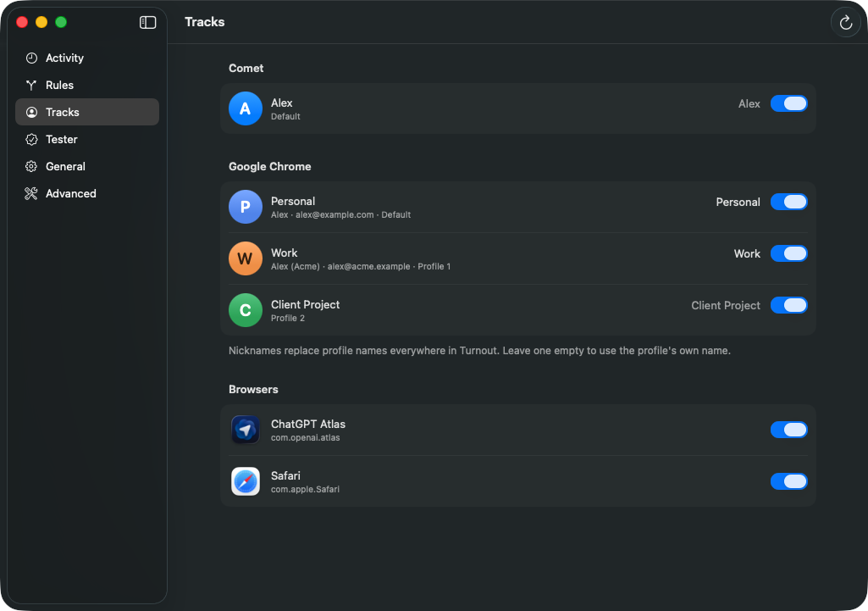The image size is (868, 611).
Task: Click the Default subtitle under Alex
Action: point(285,116)
